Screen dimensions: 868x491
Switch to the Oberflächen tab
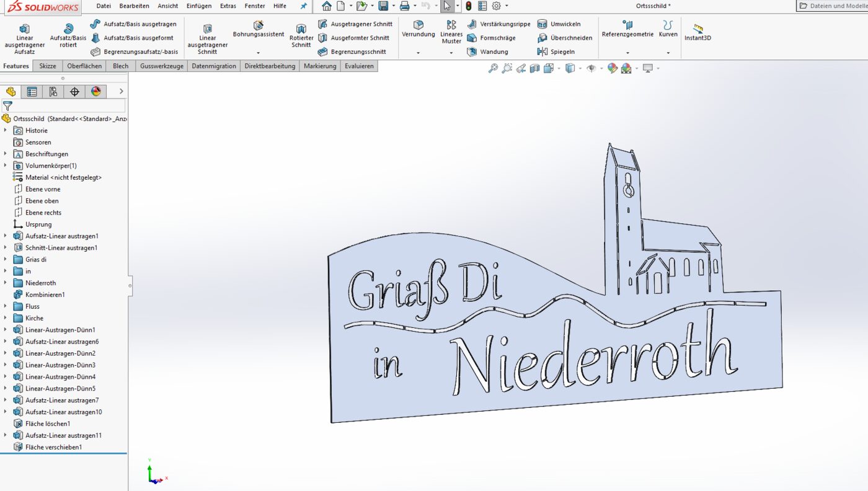click(84, 66)
